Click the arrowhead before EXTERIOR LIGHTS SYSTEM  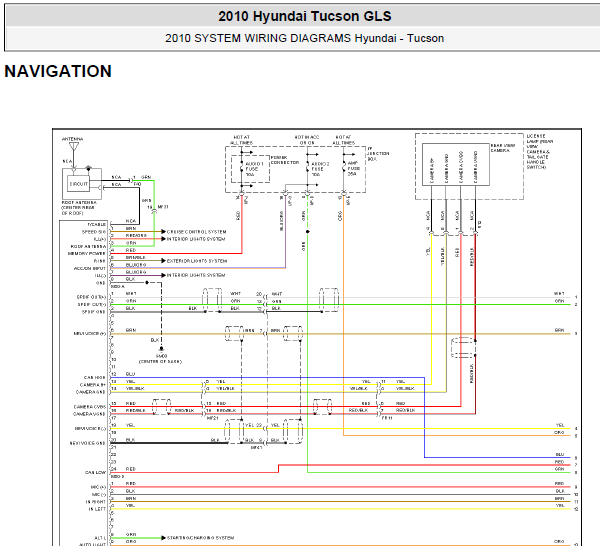point(163,261)
